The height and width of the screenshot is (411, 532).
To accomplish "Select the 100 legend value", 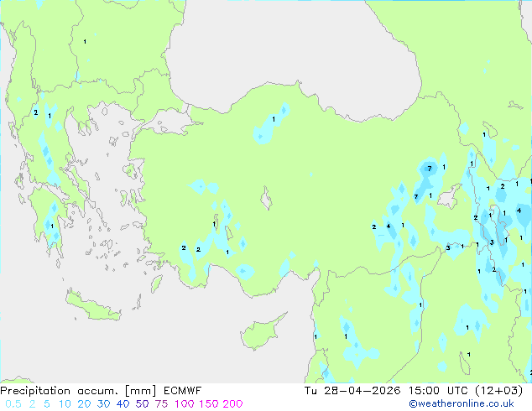I will (185, 404).
